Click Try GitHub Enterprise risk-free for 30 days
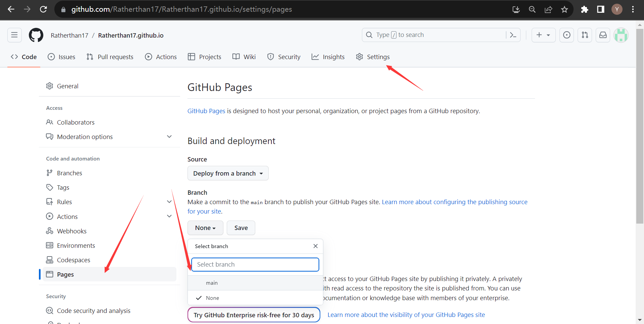This screenshot has width=644, height=324. [254, 315]
